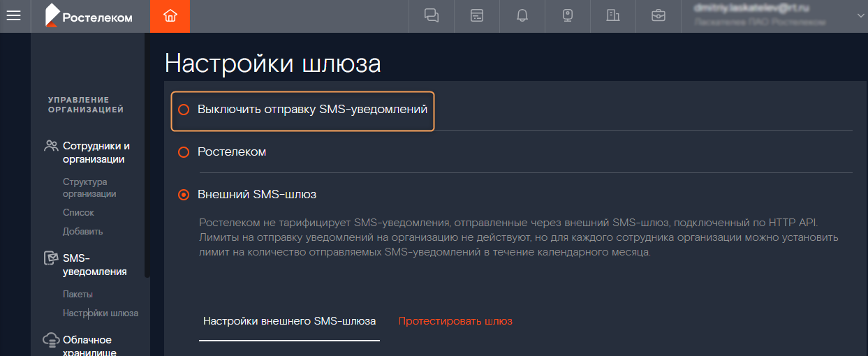Select Выключить отправку SMS-уведомлений radio

(184, 110)
